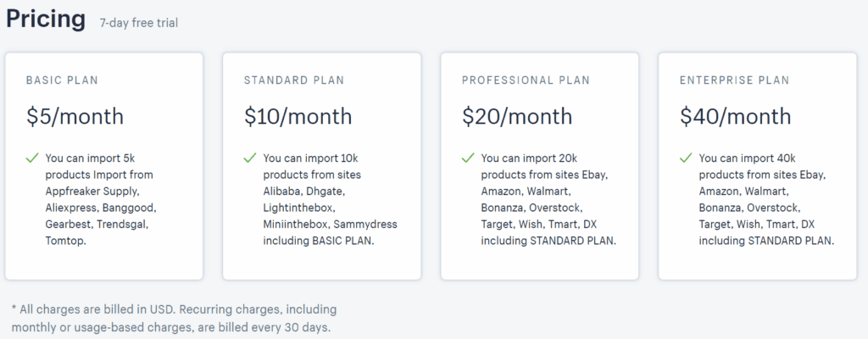Viewport: 868px width, 339px height.
Task: Click the $10/month price
Action: [x=298, y=116]
